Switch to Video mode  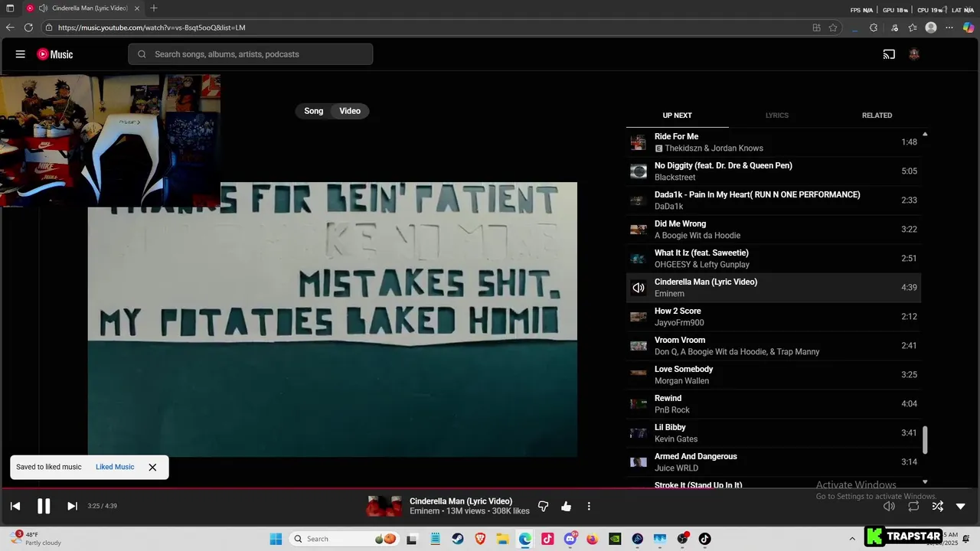click(x=350, y=111)
